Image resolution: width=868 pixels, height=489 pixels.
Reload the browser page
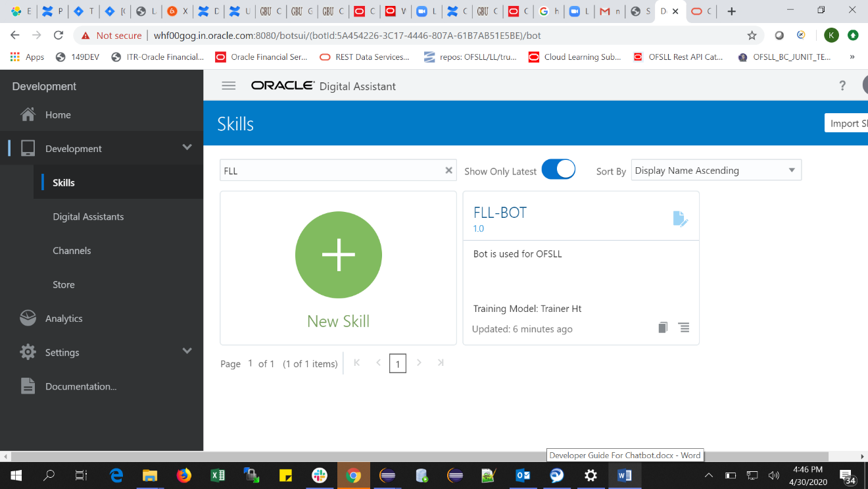tap(59, 36)
